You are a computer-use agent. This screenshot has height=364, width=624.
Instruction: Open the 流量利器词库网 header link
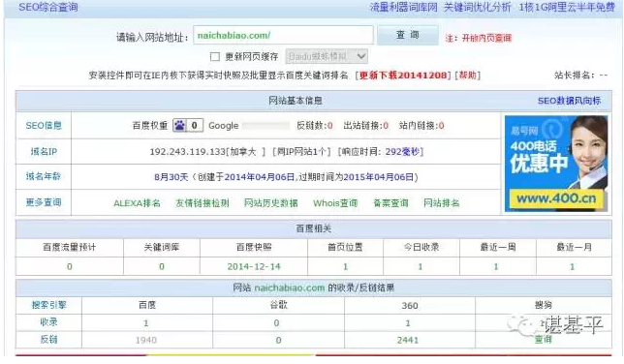pyautogui.click(x=403, y=7)
